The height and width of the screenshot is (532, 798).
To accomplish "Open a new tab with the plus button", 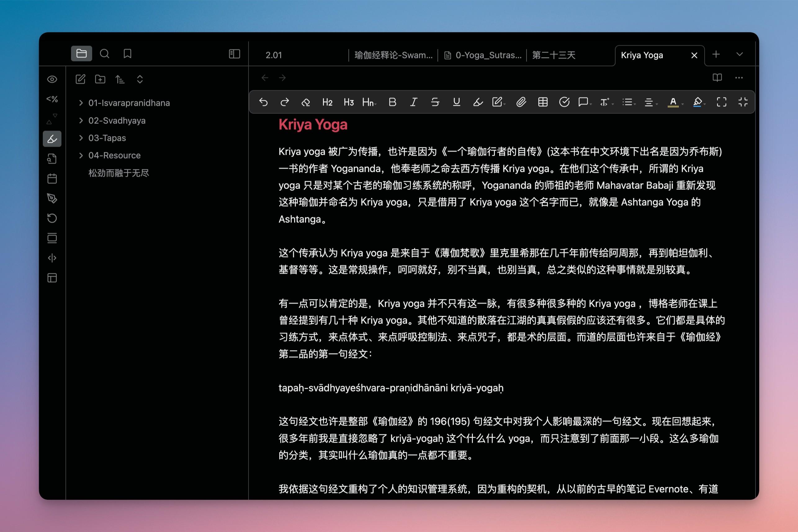I will pos(716,54).
